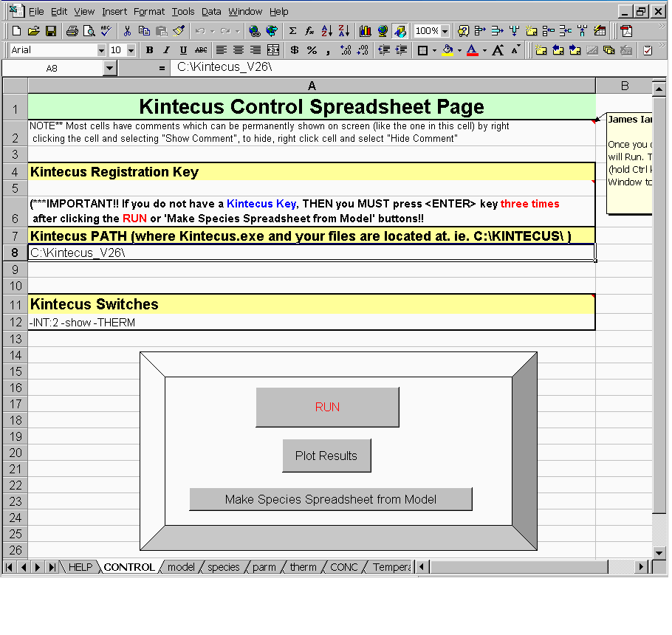Switch to the HELP sheet tab

80,567
